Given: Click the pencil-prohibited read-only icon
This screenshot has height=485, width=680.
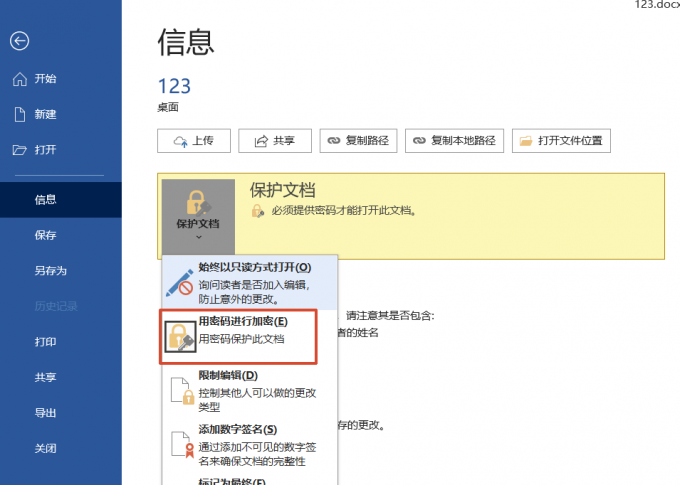Looking at the screenshot, I should pyautogui.click(x=180, y=283).
